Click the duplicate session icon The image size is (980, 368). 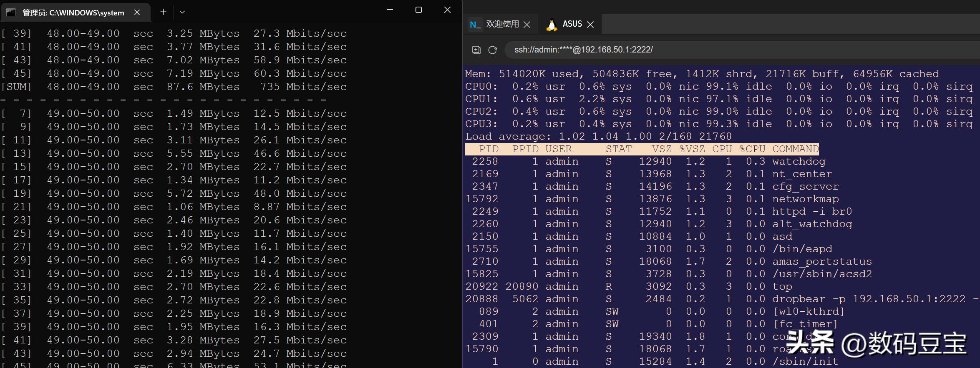click(476, 50)
